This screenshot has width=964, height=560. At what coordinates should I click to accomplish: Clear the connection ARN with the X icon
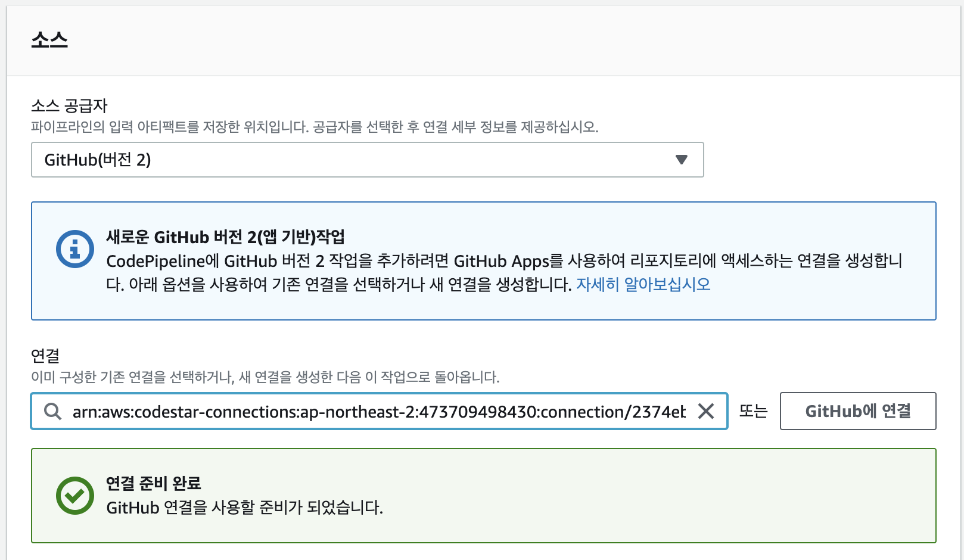click(x=708, y=411)
